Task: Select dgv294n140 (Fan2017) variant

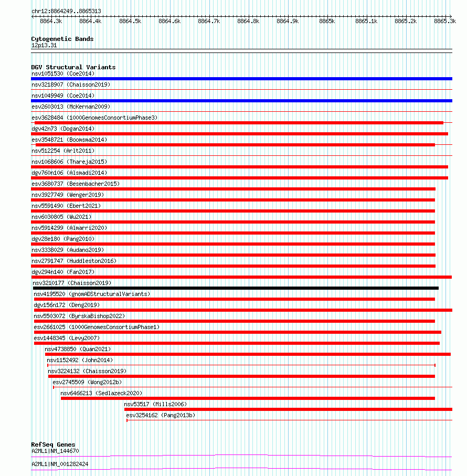Action: 63,272
